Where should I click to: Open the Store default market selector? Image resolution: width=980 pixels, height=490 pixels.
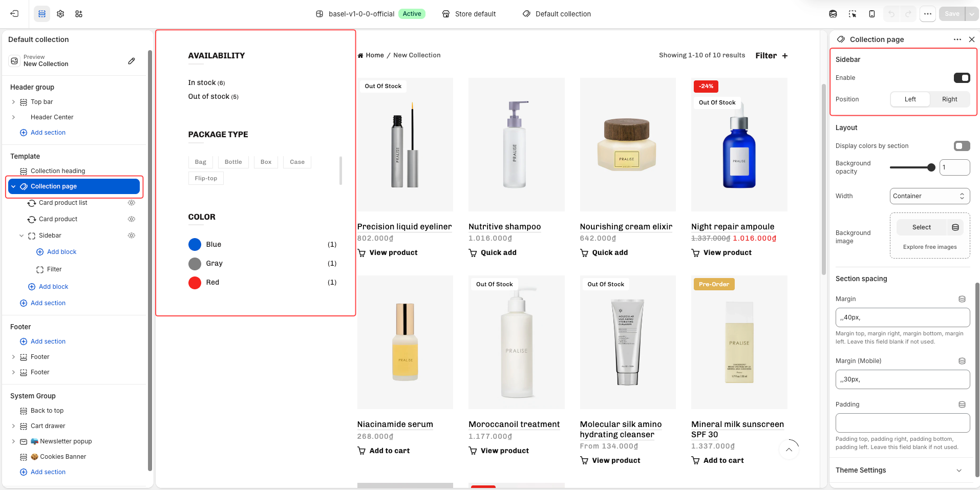[470, 14]
